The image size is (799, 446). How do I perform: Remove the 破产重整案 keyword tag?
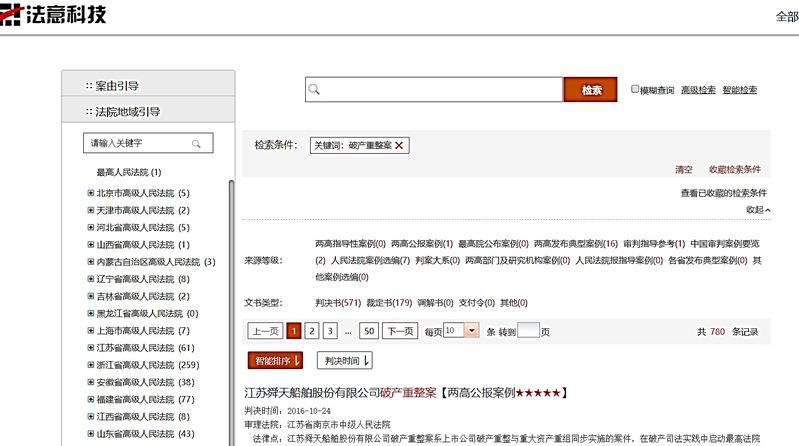(x=400, y=146)
